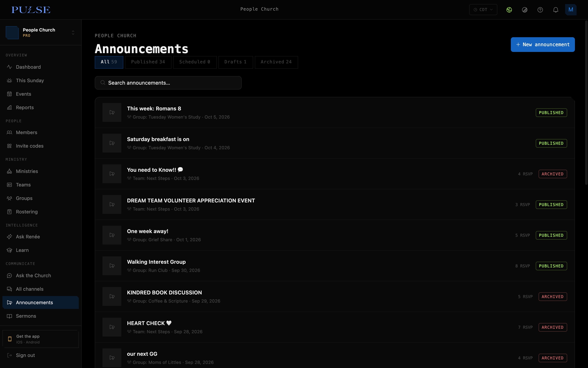Open 'KINDRED BOOK DISCUSSION' announcement

click(x=335, y=296)
